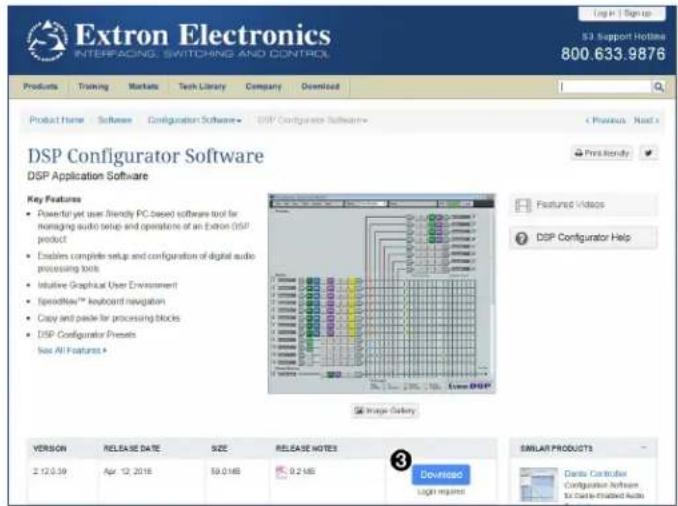Open the Training menu
The height and width of the screenshot is (506, 678).
(x=93, y=86)
